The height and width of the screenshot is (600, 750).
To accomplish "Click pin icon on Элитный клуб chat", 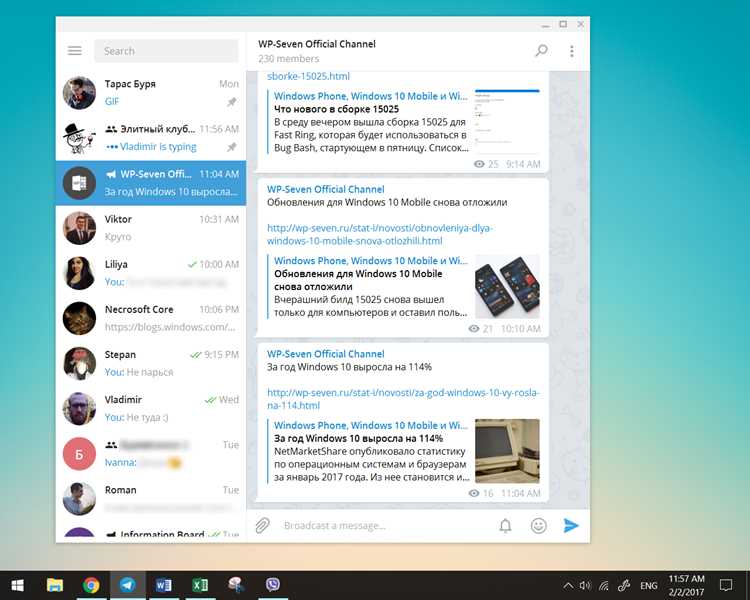I will (232, 147).
